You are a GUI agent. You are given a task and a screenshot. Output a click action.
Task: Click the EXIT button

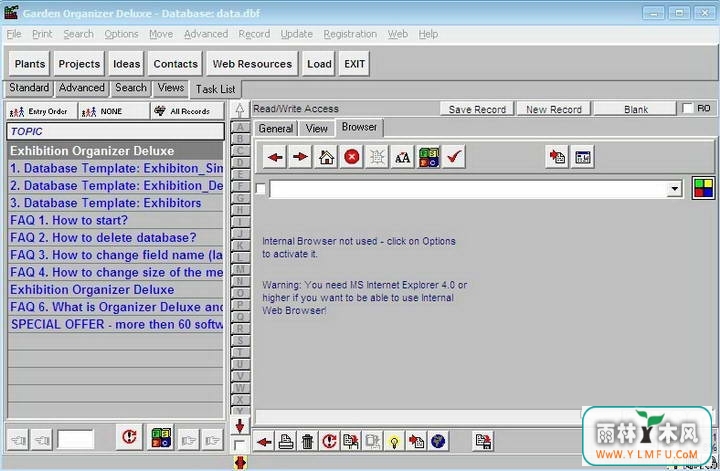point(354,64)
